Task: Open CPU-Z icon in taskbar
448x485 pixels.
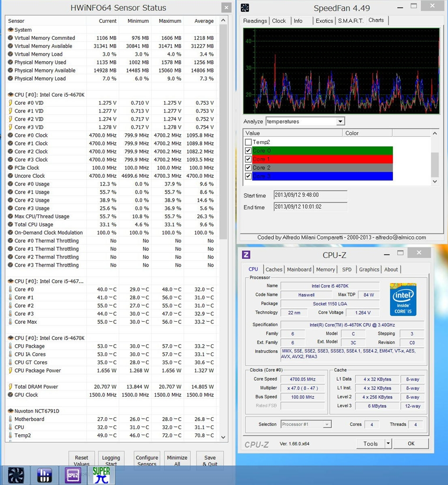Action: (72, 475)
